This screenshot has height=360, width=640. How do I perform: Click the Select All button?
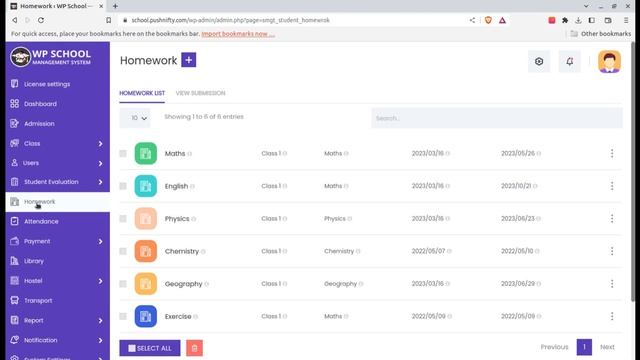[x=150, y=348]
